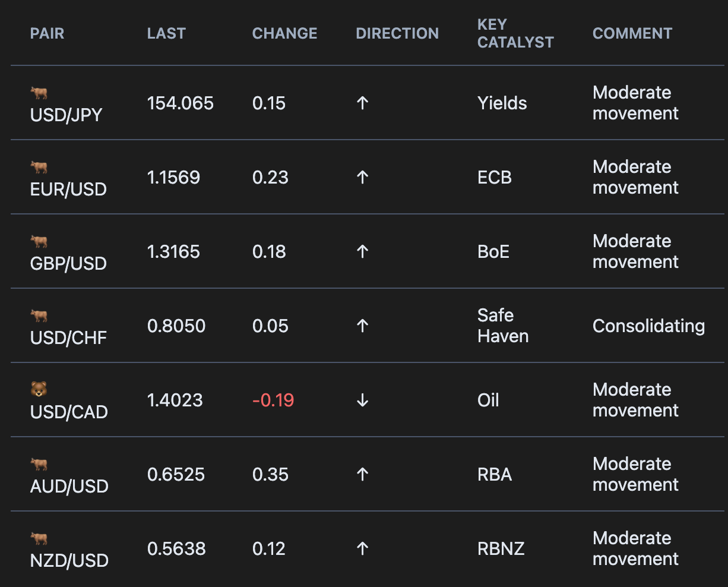Click the bull icon above EUR/USD
Viewport: 728px width, 587px height.
39,167
